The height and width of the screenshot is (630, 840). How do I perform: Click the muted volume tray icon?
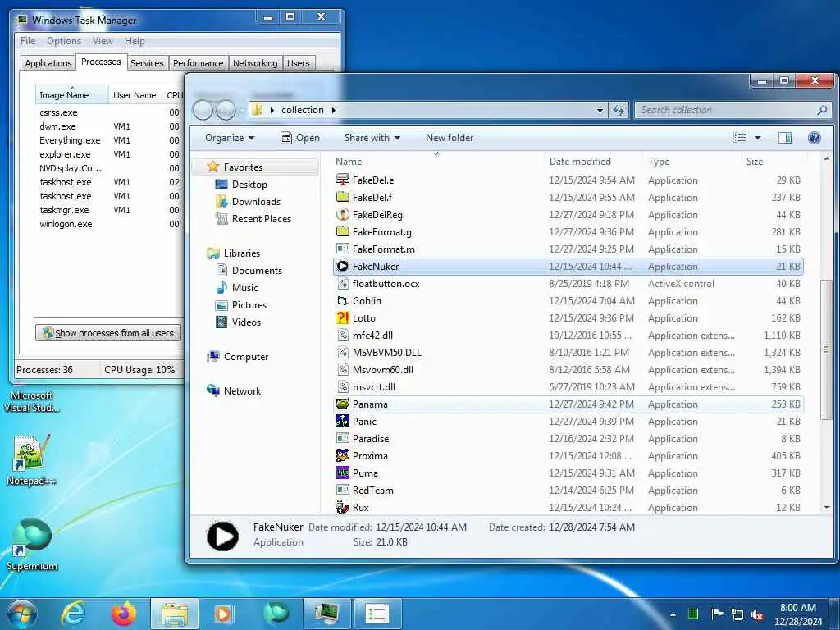757,614
